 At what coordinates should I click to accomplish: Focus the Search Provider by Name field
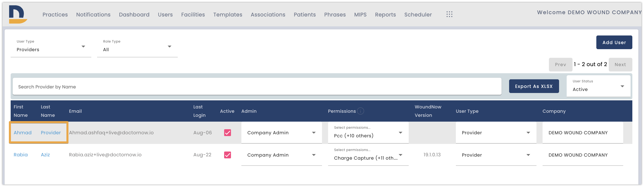[x=257, y=86]
